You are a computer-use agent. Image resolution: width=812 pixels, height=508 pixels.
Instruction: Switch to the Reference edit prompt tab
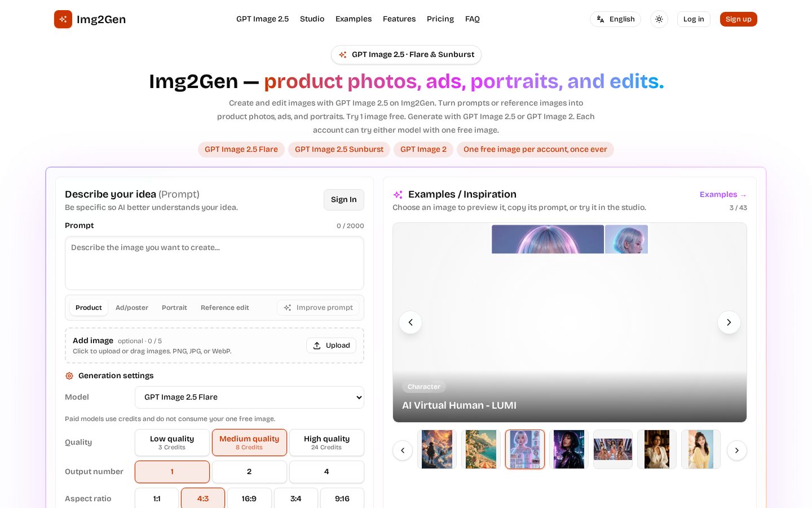click(225, 308)
